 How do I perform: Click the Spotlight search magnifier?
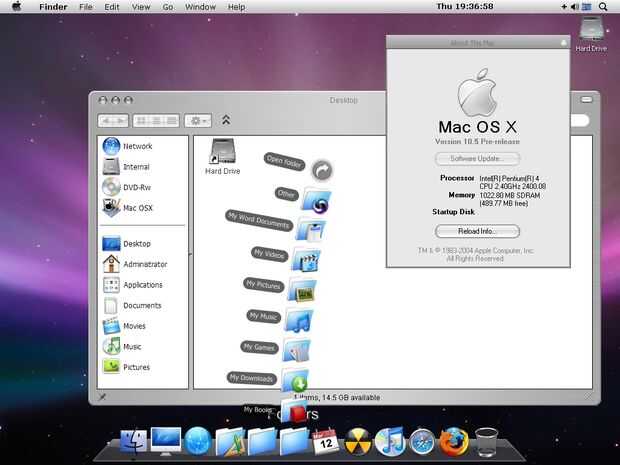click(x=603, y=7)
